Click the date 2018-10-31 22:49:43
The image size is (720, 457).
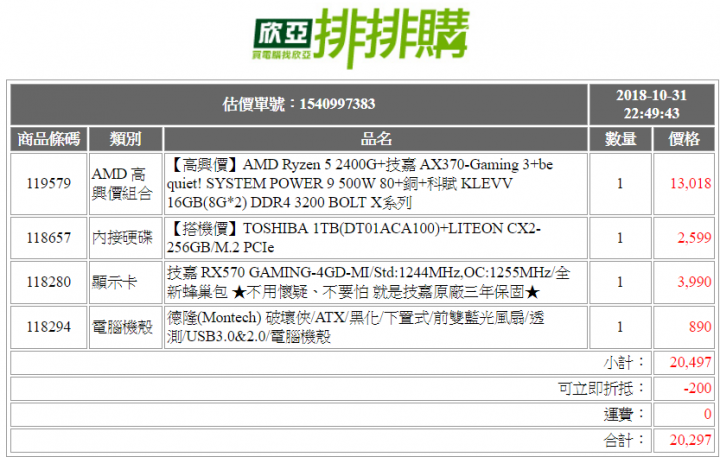[x=651, y=104]
